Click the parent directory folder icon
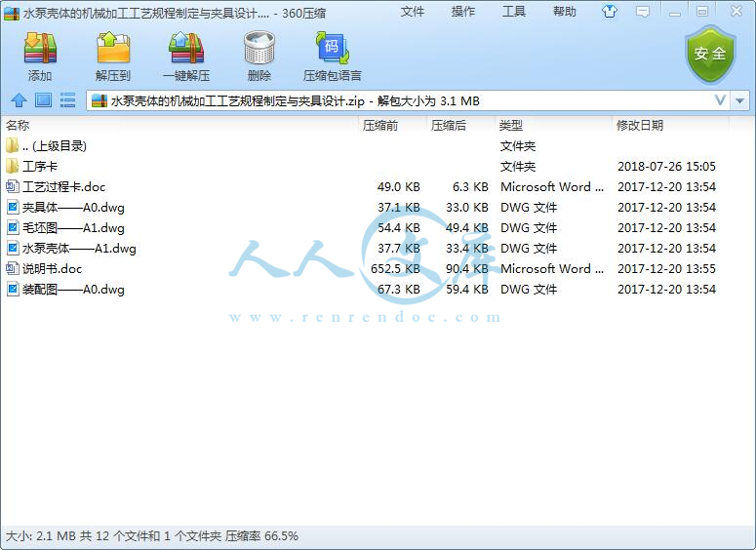 (x=13, y=145)
